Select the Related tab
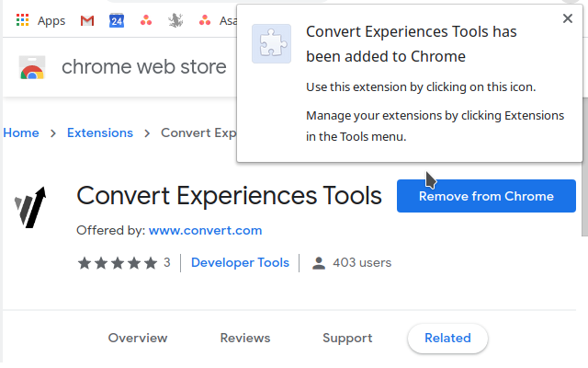 pyautogui.click(x=447, y=338)
